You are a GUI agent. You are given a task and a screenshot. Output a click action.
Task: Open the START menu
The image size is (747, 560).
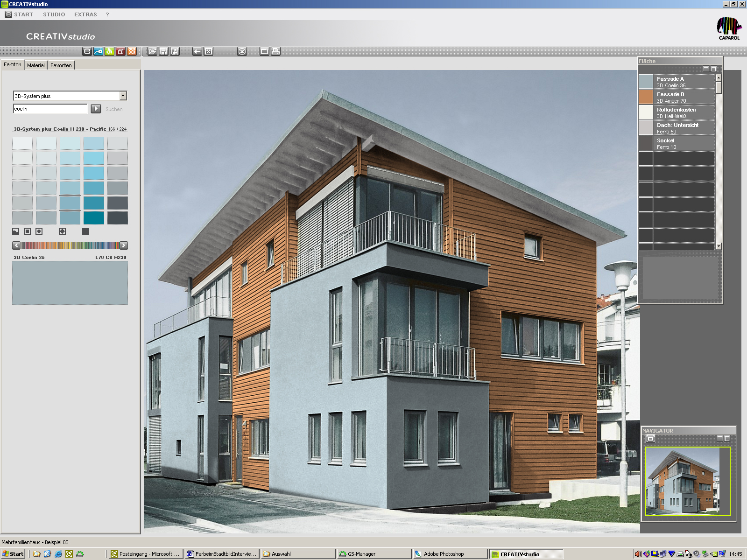23,14
